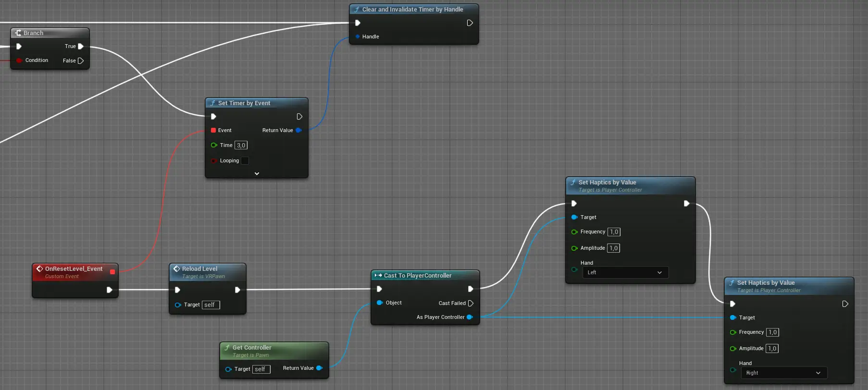Click the Cast Failed execution pin
The width and height of the screenshot is (868, 390).
click(471, 304)
